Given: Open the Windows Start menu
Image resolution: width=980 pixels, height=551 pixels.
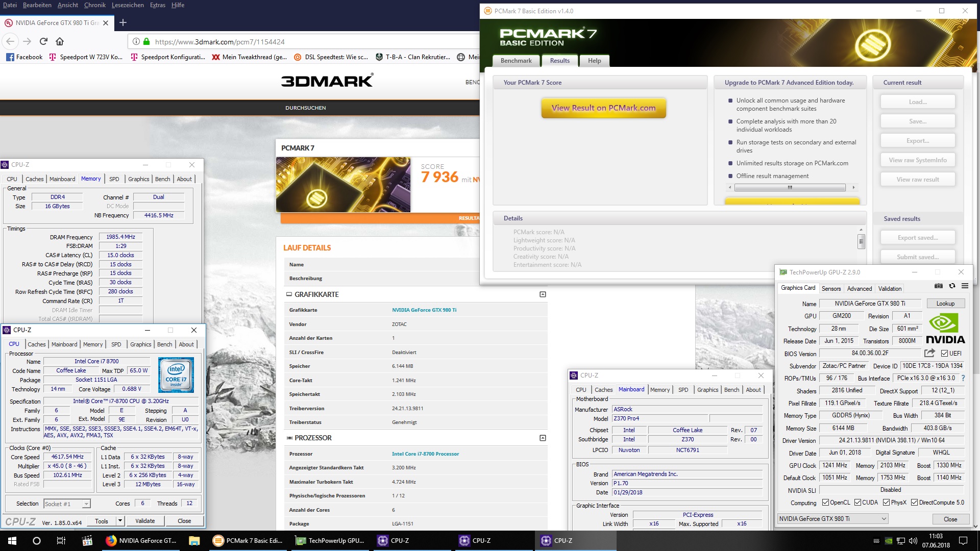Looking at the screenshot, I should (12, 541).
